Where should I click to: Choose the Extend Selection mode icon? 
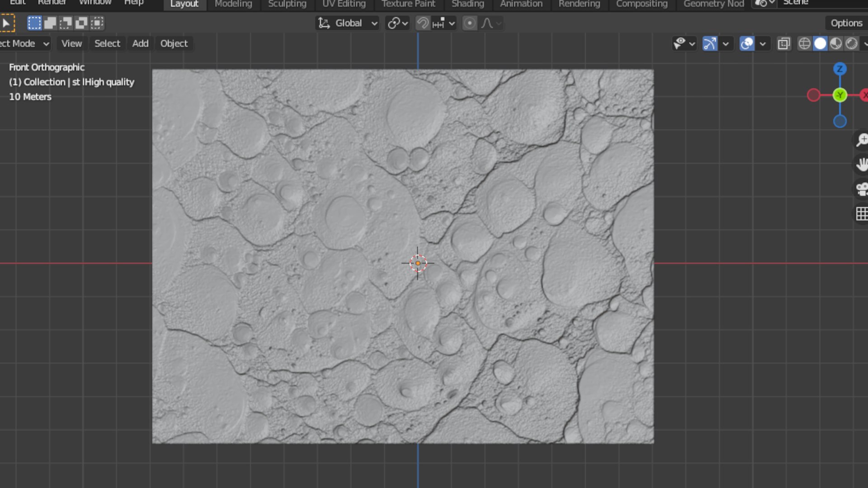[x=50, y=23]
